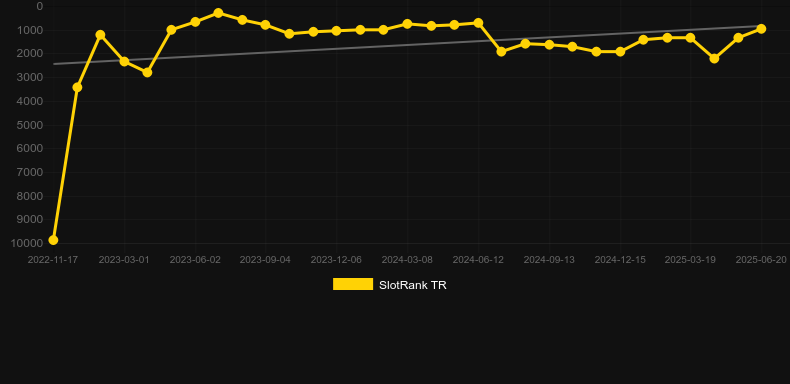The width and height of the screenshot is (790, 384).
Task: Select the second data point near 3400
Action: click(x=77, y=87)
